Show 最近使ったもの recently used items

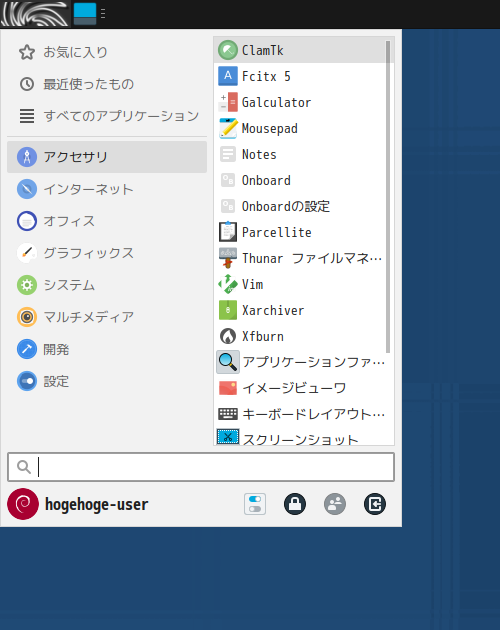[107, 84]
